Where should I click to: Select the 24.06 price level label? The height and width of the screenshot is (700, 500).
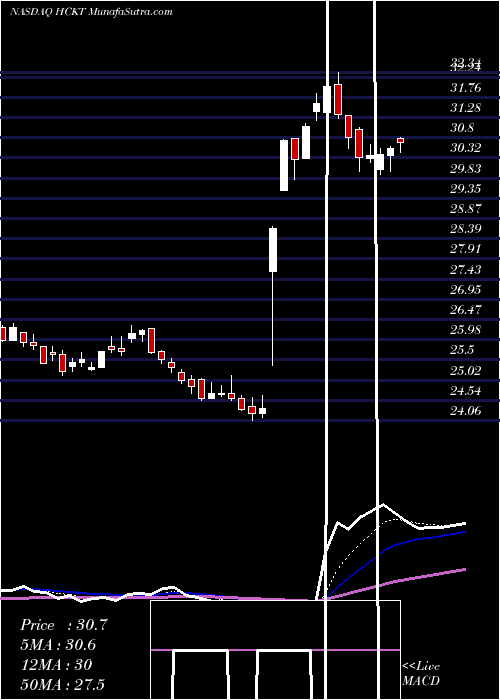(x=466, y=410)
